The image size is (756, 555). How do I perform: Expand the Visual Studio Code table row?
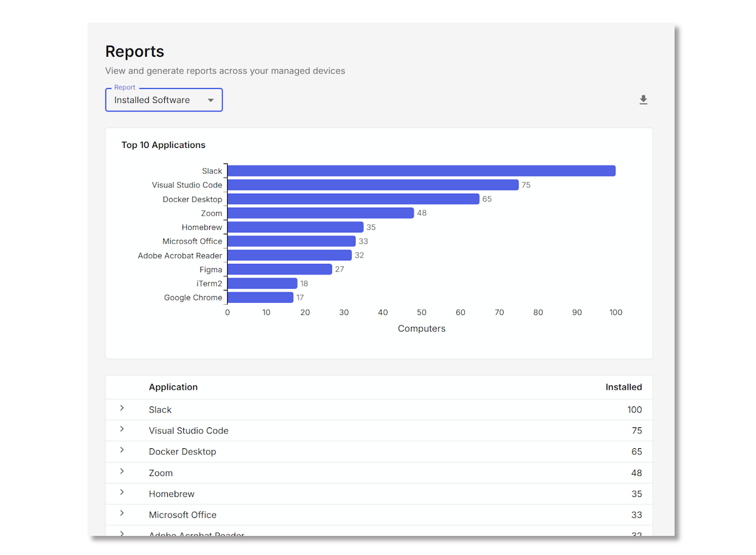[122, 429]
